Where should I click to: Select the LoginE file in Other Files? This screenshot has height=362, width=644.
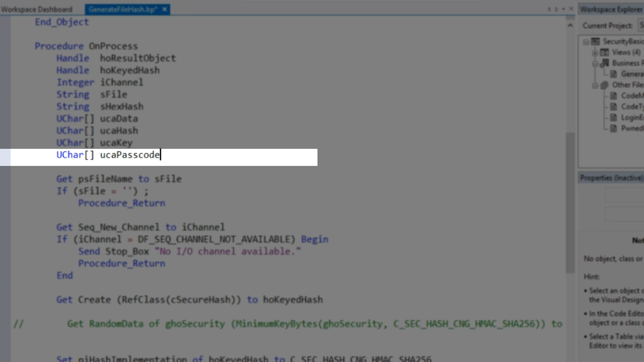632,117
